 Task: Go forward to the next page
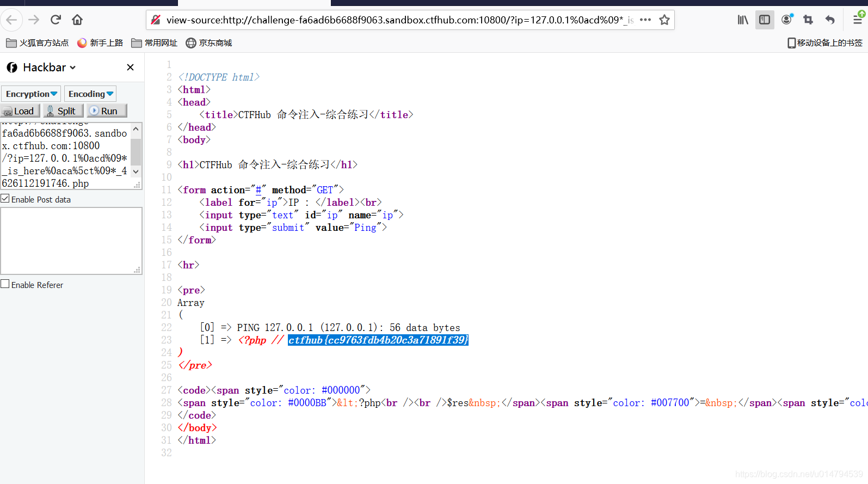coord(34,20)
